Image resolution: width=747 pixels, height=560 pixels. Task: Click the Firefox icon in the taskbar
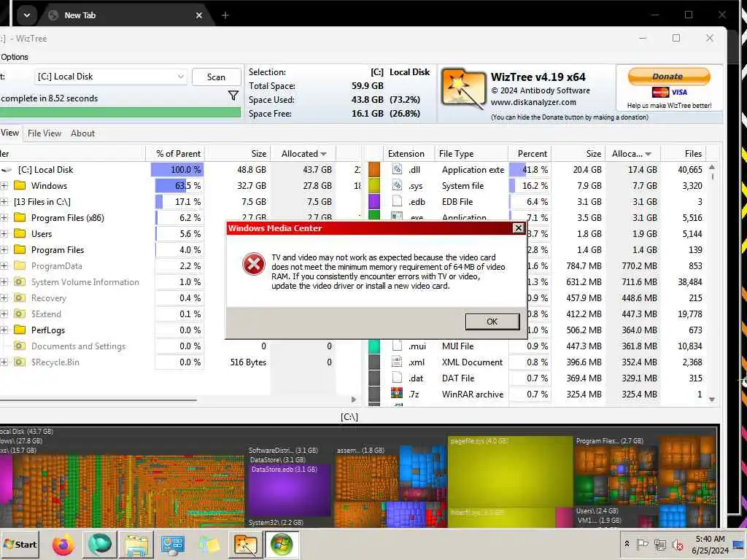(63, 545)
